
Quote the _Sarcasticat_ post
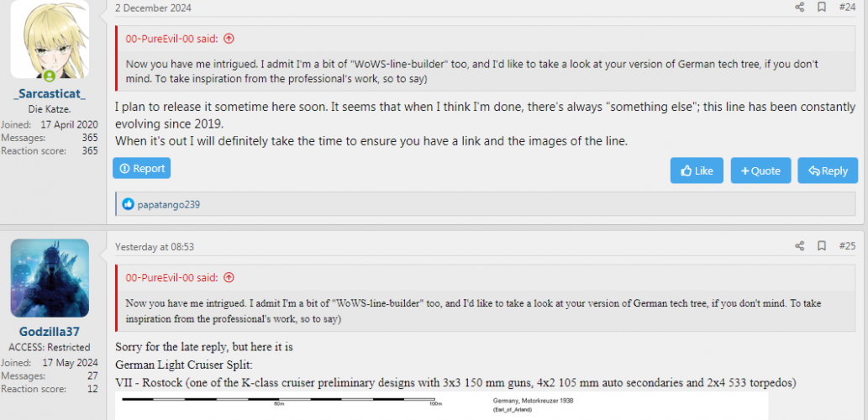click(760, 171)
